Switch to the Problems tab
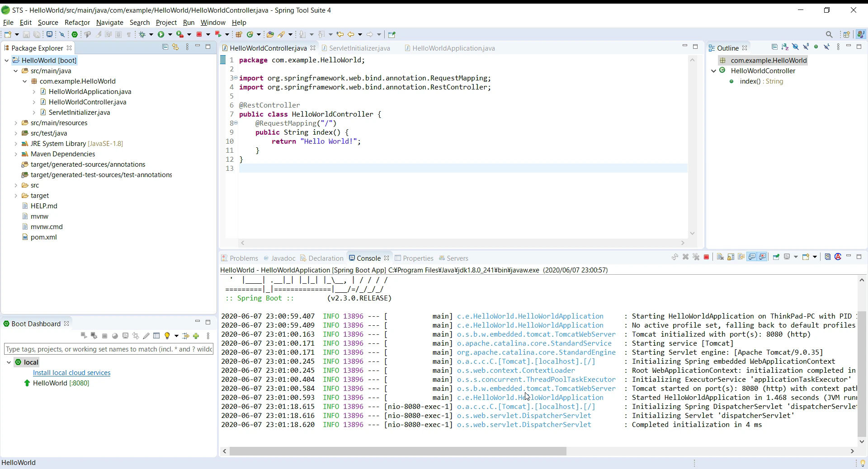The height and width of the screenshot is (469, 868). [240, 258]
